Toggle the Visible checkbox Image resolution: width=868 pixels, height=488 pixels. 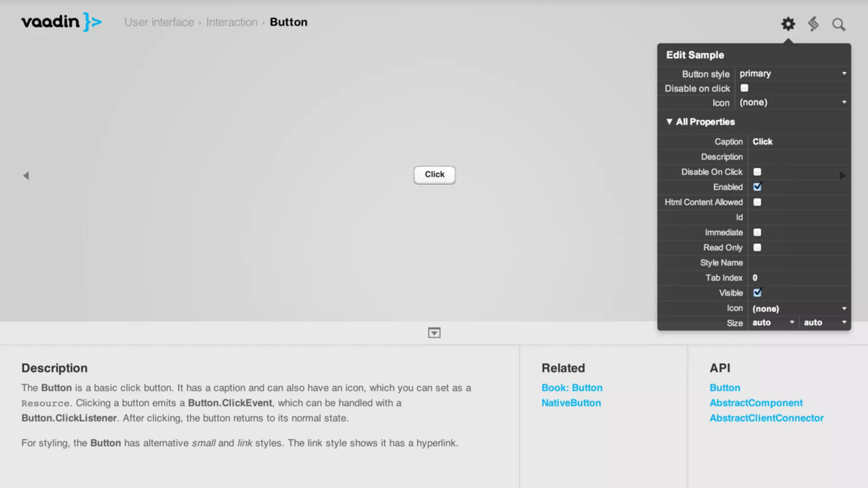(757, 293)
